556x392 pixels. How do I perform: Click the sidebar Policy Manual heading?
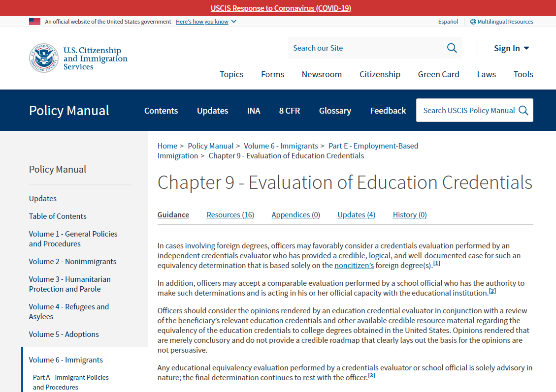pyautogui.click(x=58, y=169)
